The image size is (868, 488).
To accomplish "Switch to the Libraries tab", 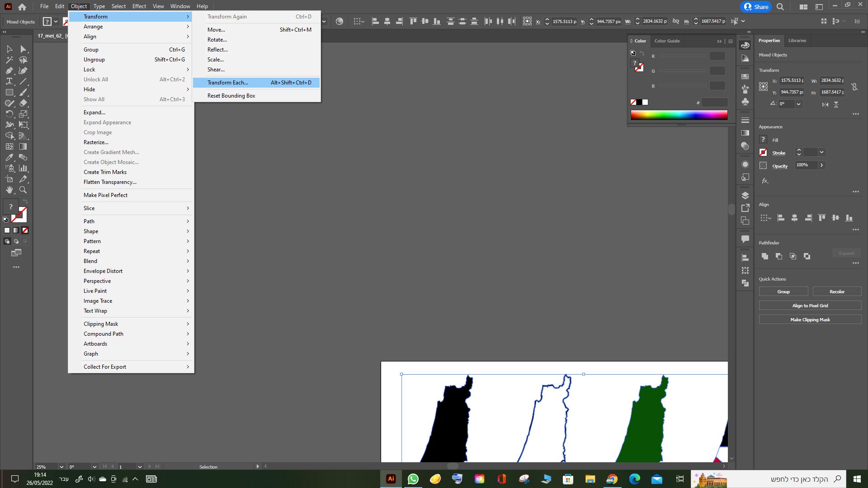I will coord(797,41).
